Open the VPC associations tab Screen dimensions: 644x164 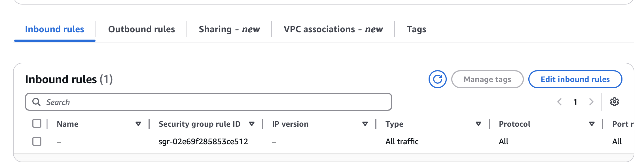333,29
